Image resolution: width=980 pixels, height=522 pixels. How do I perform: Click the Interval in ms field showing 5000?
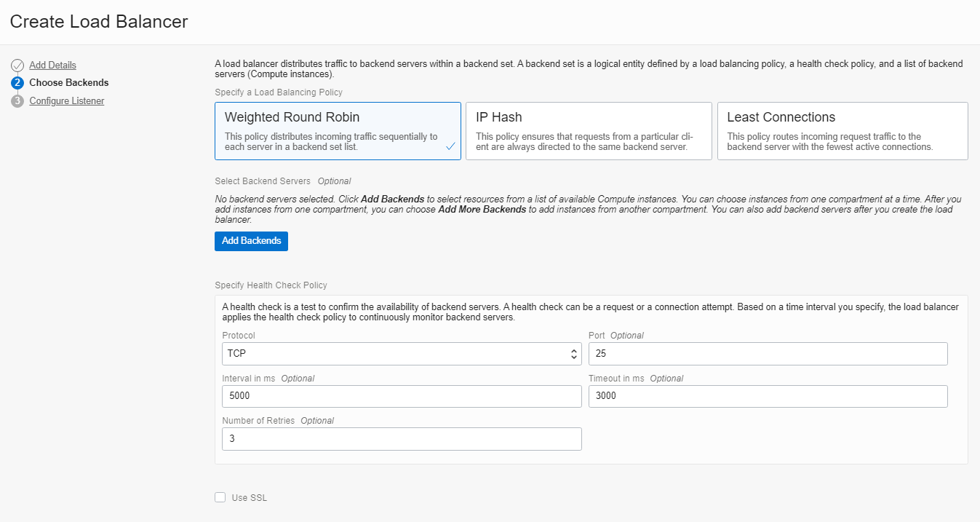click(x=401, y=396)
